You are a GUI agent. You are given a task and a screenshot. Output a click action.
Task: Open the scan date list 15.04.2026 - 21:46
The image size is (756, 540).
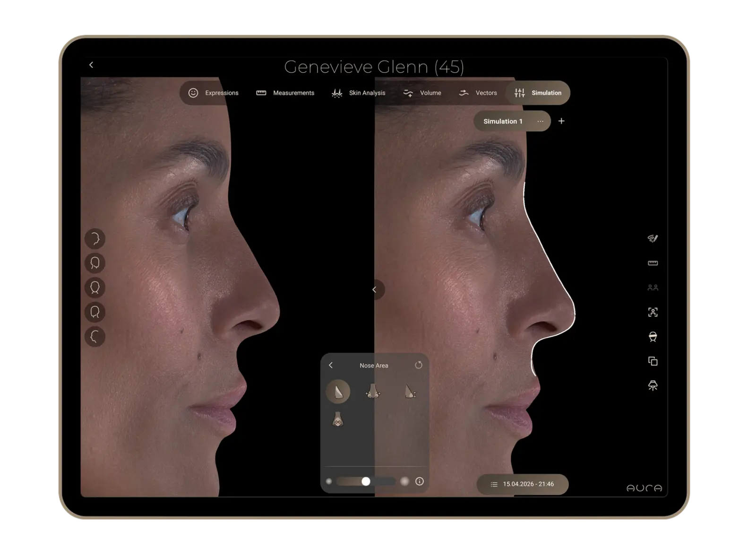[523, 484]
